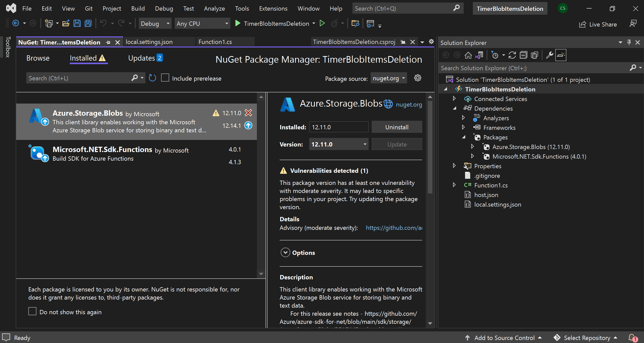Screen dimensions: 644x343
Task: Open the nuget.org package source dropdown
Action: click(x=389, y=78)
